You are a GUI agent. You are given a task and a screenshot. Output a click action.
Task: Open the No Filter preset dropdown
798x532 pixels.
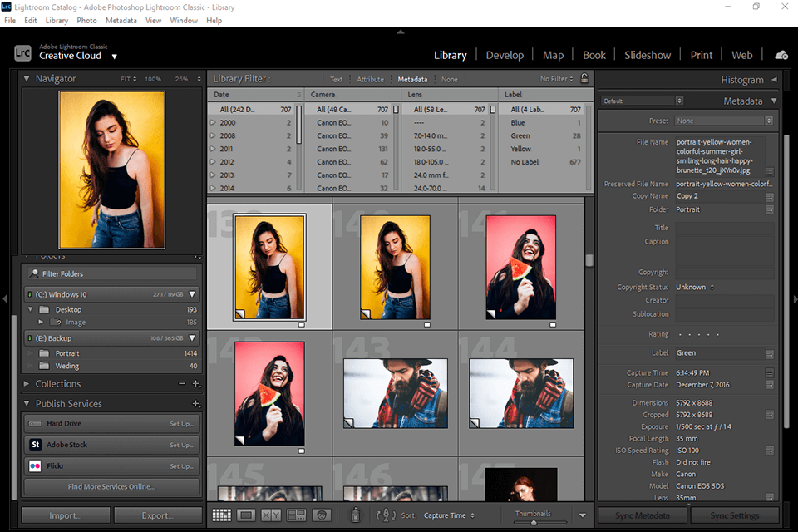pyautogui.click(x=557, y=79)
